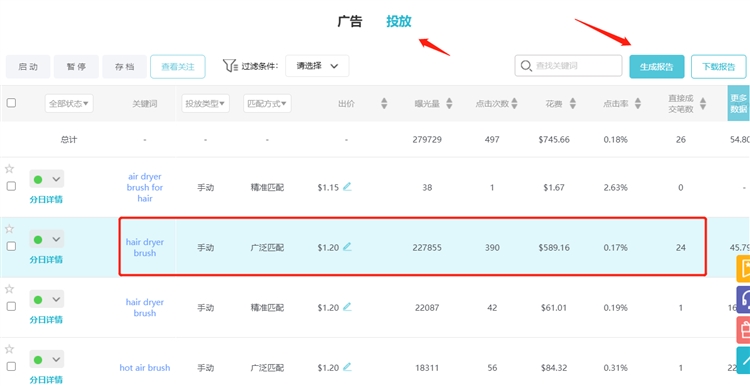This screenshot has width=750, height=386.
Task: Open 分日详情 for hot air brush row
Action: (46, 380)
